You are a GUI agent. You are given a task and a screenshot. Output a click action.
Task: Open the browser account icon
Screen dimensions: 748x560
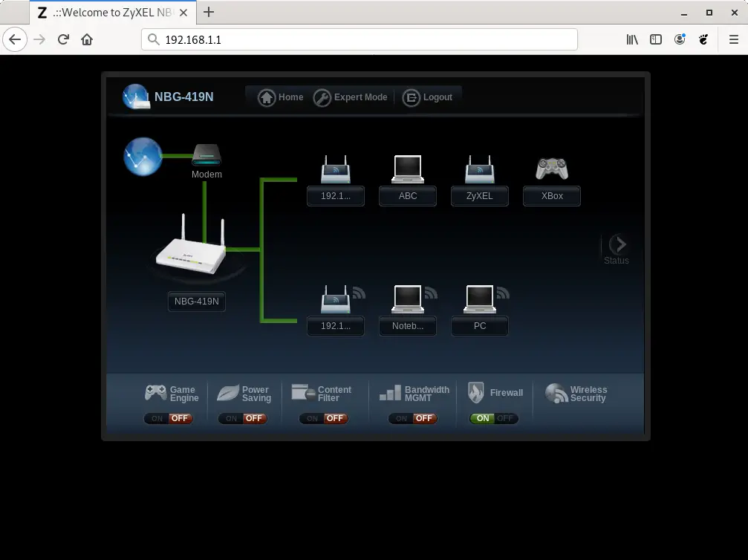point(680,39)
